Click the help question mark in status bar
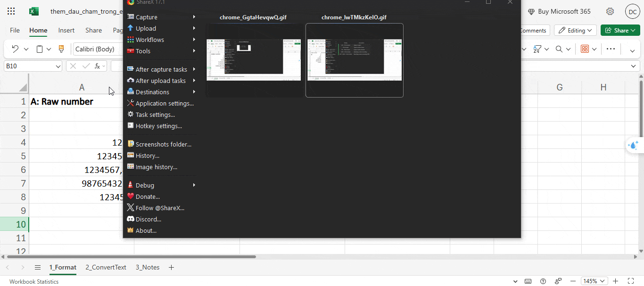The height and width of the screenshot is (286, 644). coord(543,281)
